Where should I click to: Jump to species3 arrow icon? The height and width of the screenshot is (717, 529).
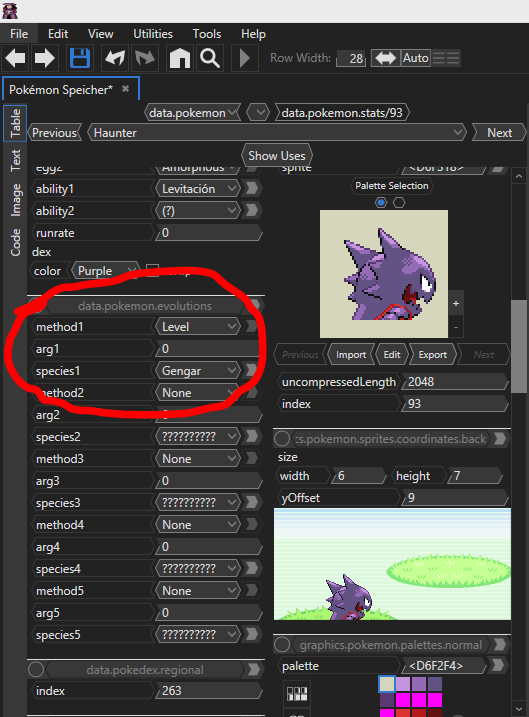coord(252,502)
